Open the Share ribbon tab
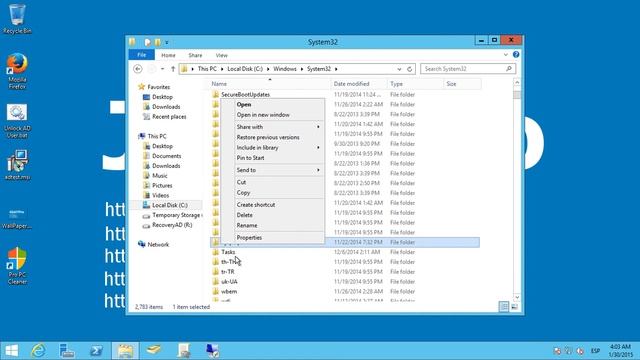 point(195,55)
